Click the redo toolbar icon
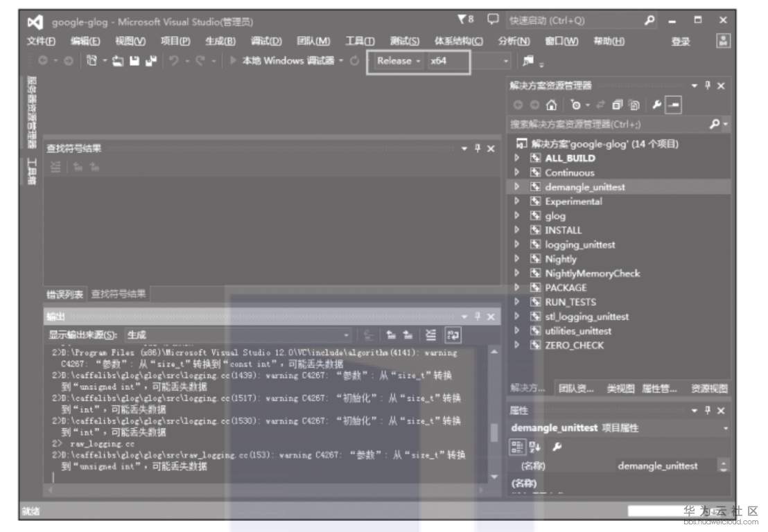 (200, 61)
